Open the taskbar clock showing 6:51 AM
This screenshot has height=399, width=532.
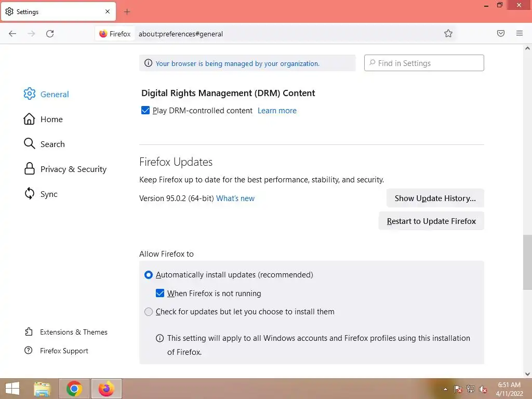pyautogui.click(x=509, y=389)
